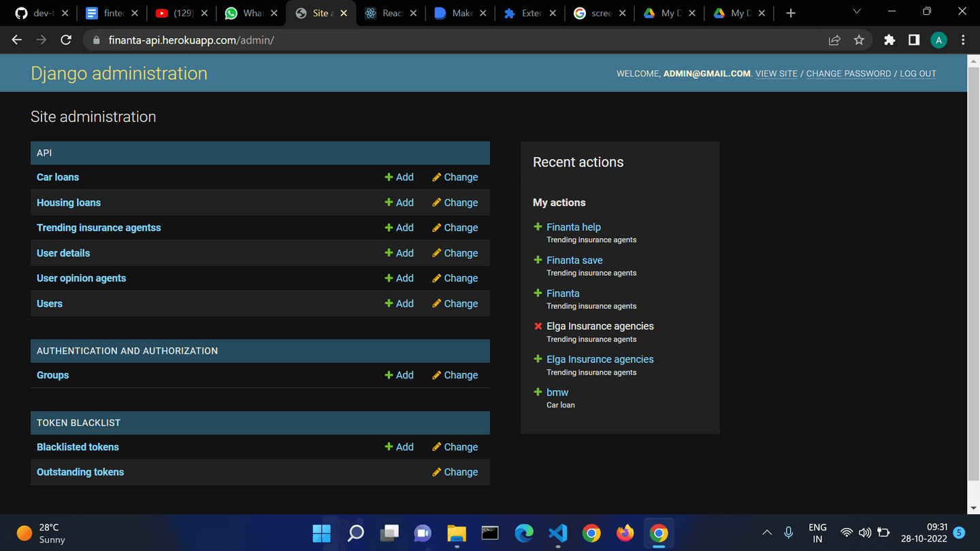Open recent action Finanta save
Screen dimensions: 980x551
point(574,260)
